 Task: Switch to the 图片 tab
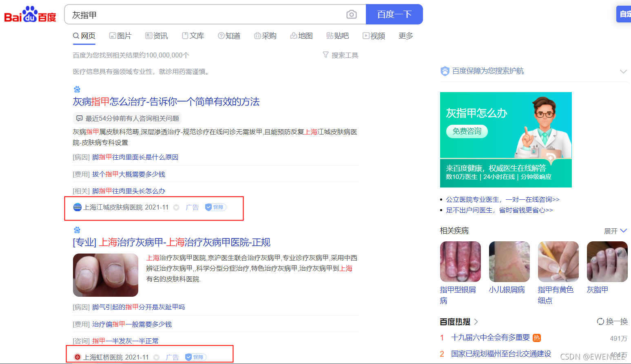point(120,36)
